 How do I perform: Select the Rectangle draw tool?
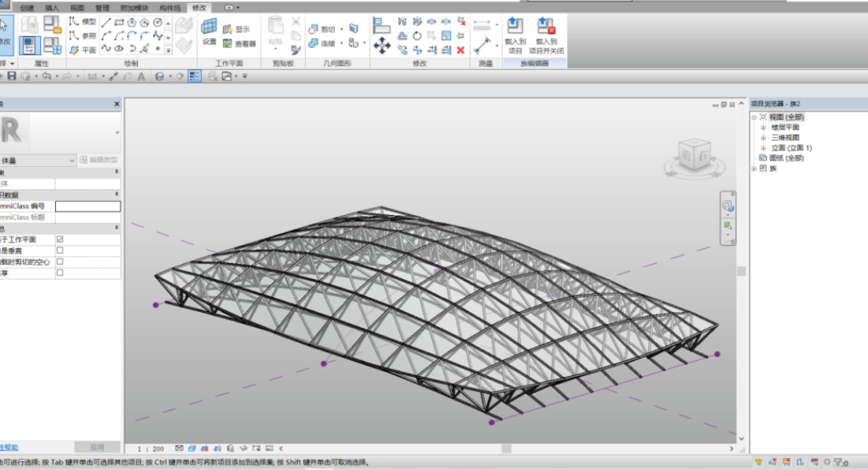point(119,23)
